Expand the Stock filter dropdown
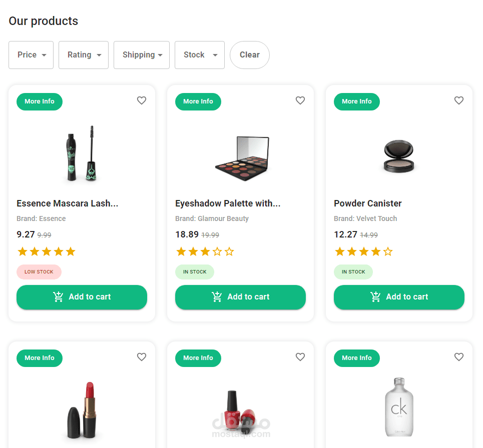483x448 pixels. (x=200, y=55)
